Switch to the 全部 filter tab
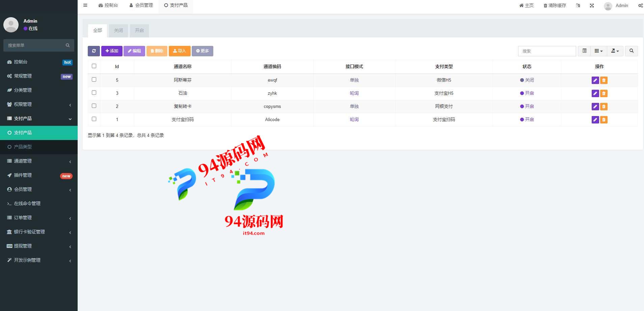Screen dimensions: 644x311 pyautogui.click(x=98, y=31)
